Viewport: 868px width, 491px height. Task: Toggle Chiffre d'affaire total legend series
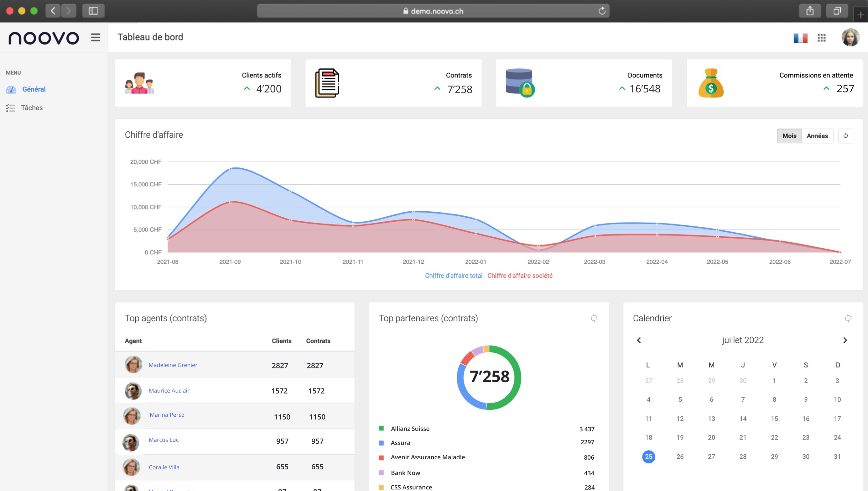click(454, 276)
